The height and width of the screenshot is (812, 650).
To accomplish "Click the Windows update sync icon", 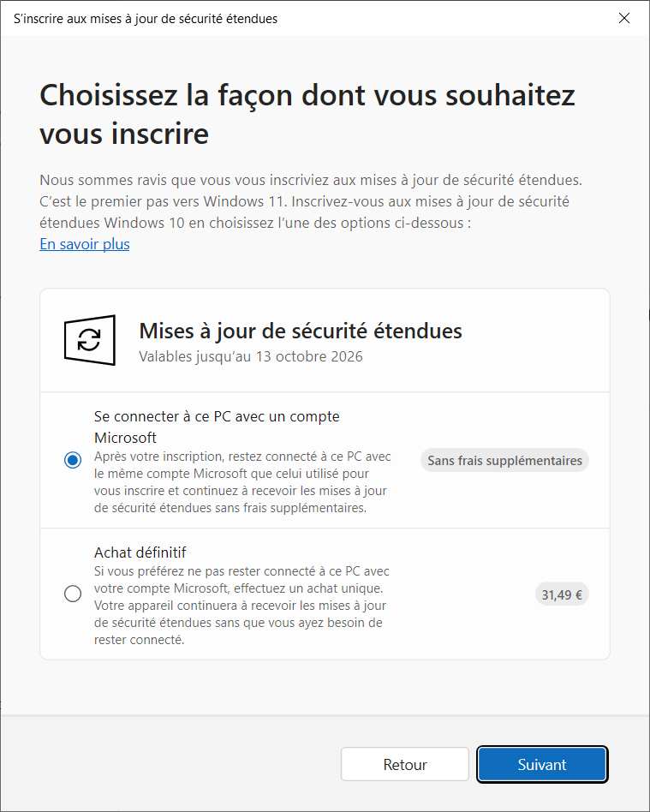I will tap(89, 340).
